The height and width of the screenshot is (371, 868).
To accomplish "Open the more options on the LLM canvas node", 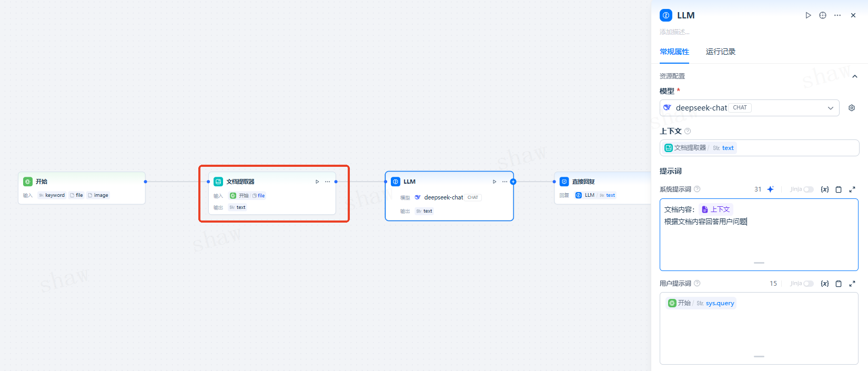I will tap(504, 182).
